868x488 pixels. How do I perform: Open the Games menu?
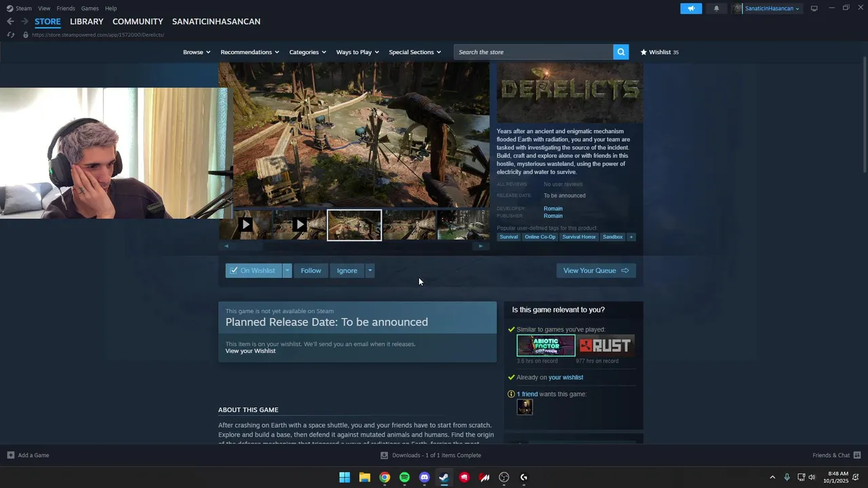pyautogui.click(x=90, y=8)
